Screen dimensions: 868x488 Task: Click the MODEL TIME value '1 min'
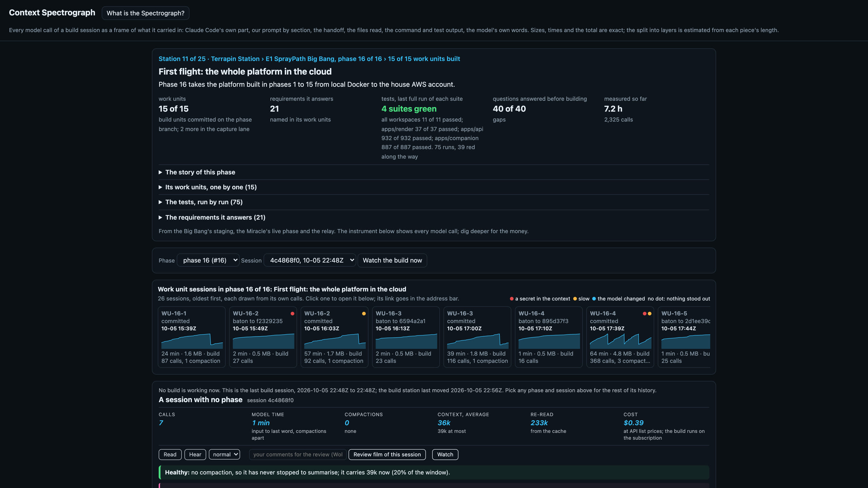click(x=261, y=423)
